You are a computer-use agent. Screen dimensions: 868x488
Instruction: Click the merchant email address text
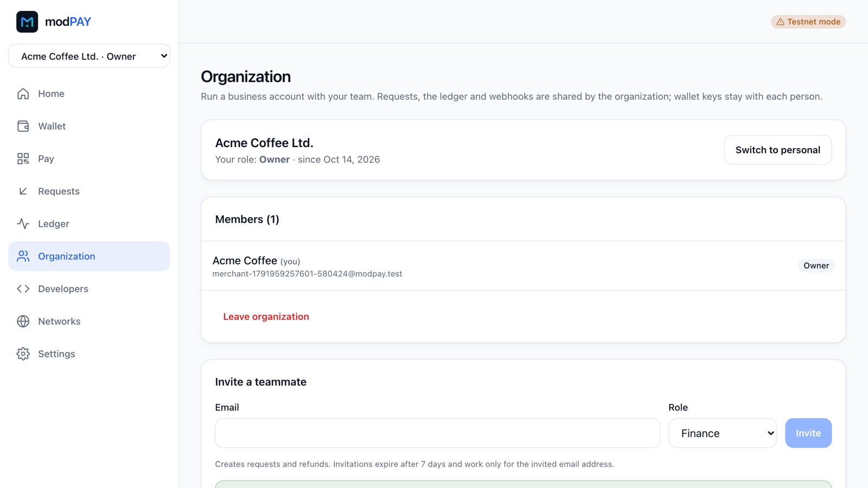307,274
